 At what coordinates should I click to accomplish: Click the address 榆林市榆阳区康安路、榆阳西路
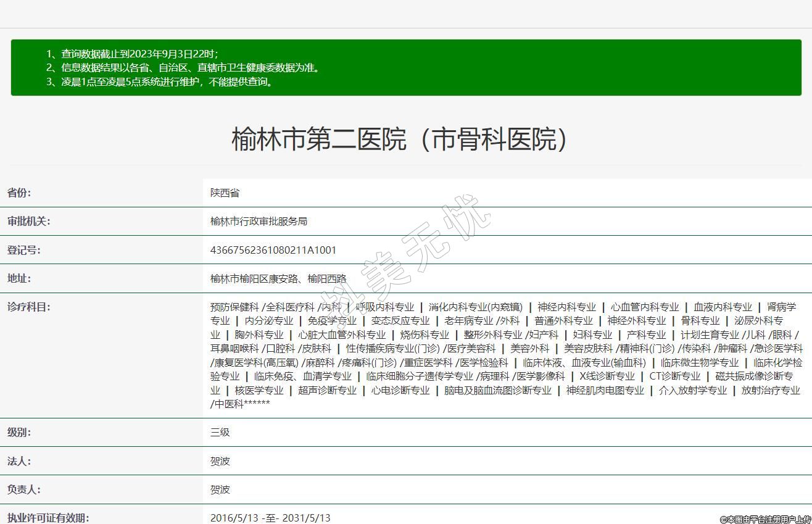278,278
